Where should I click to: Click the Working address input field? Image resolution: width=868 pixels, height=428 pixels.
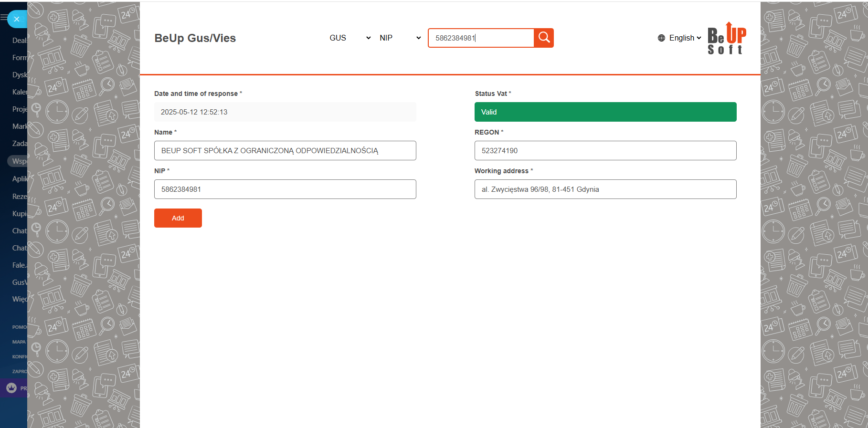605,189
